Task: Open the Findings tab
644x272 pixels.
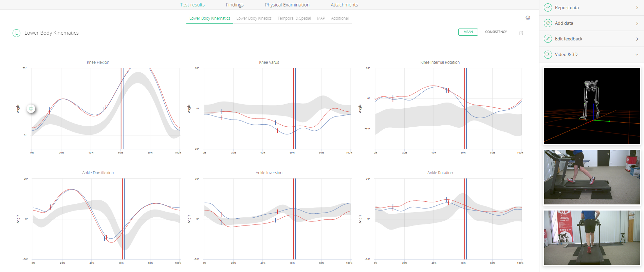Action: (235, 5)
